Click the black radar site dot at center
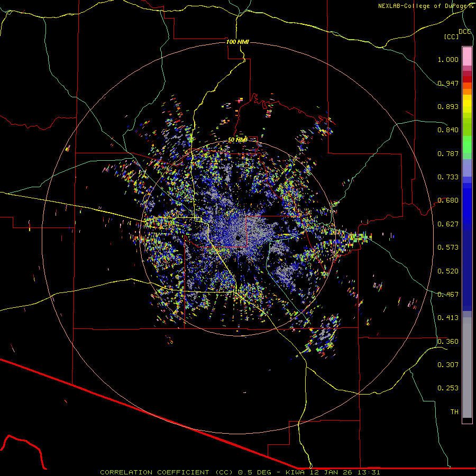Viewport: 476px width, 476px height. [238, 237]
